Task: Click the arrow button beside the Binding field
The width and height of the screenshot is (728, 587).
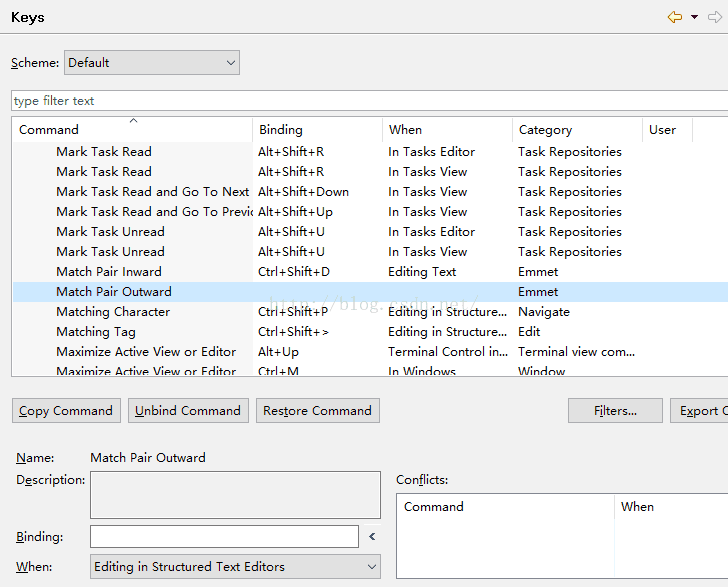Action: pos(372,537)
